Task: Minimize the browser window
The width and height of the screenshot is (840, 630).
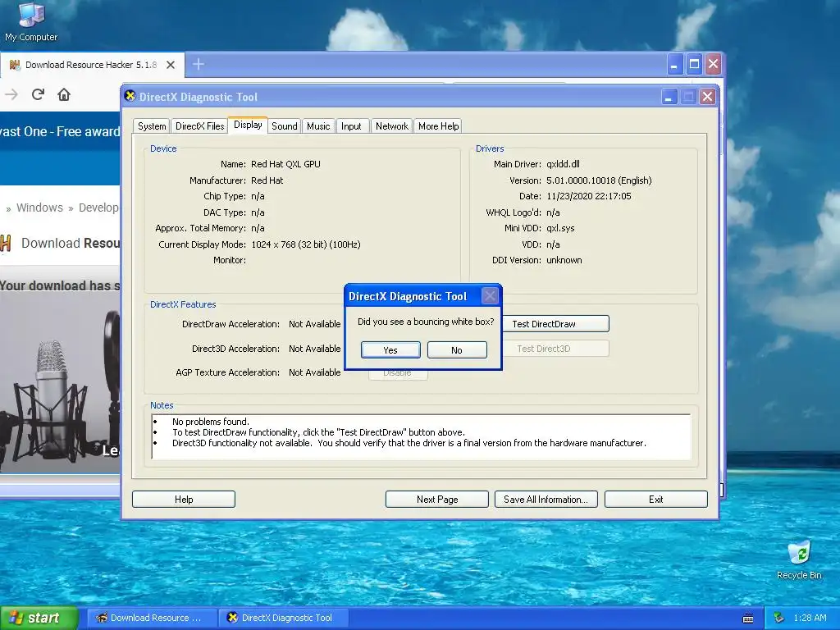Action: click(x=674, y=65)
